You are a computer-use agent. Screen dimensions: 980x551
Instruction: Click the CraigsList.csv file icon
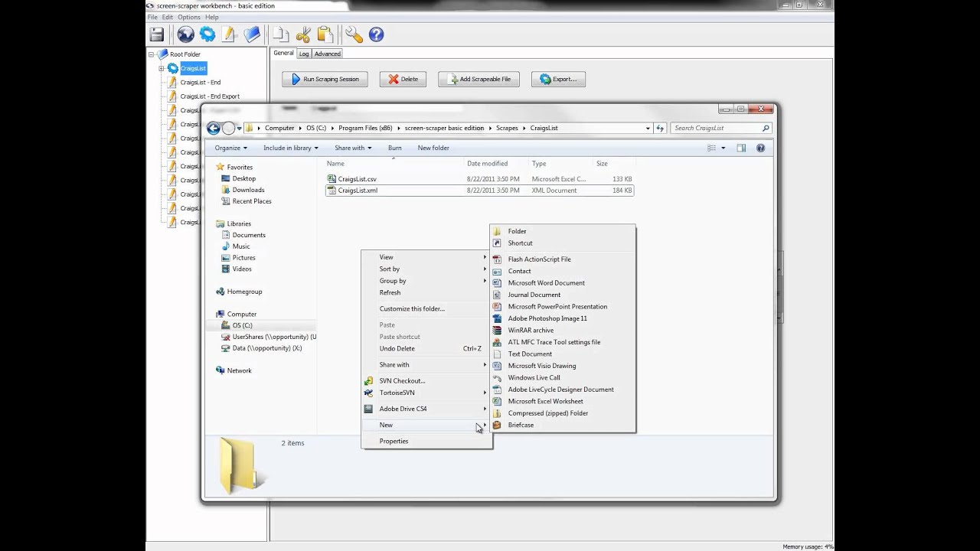click(x=332, y=179)
